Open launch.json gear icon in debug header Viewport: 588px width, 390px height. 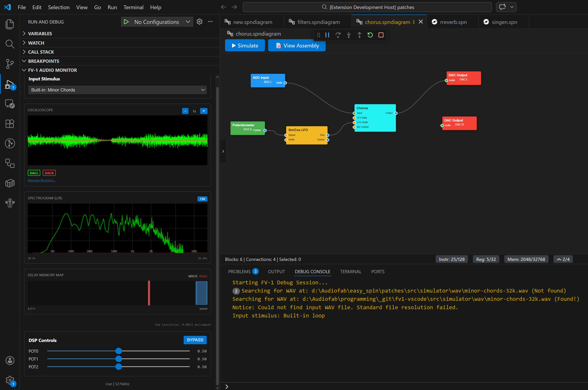pos(199,22)
